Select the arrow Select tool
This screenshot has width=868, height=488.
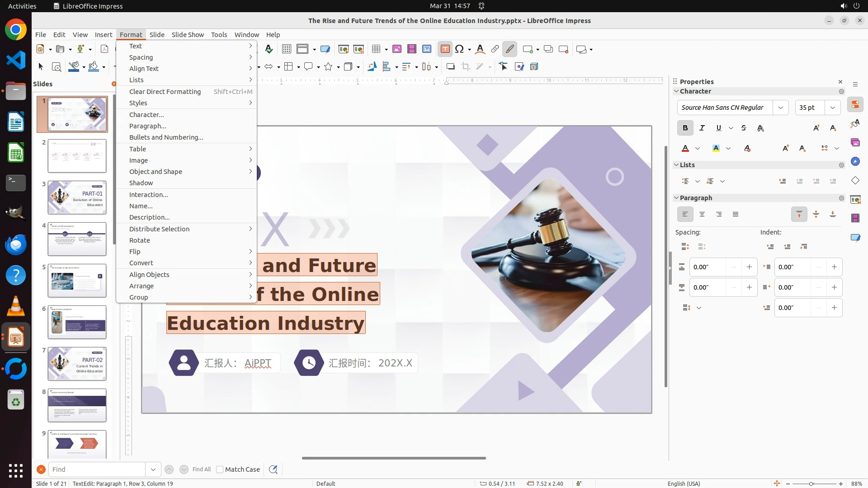[41, 67]
